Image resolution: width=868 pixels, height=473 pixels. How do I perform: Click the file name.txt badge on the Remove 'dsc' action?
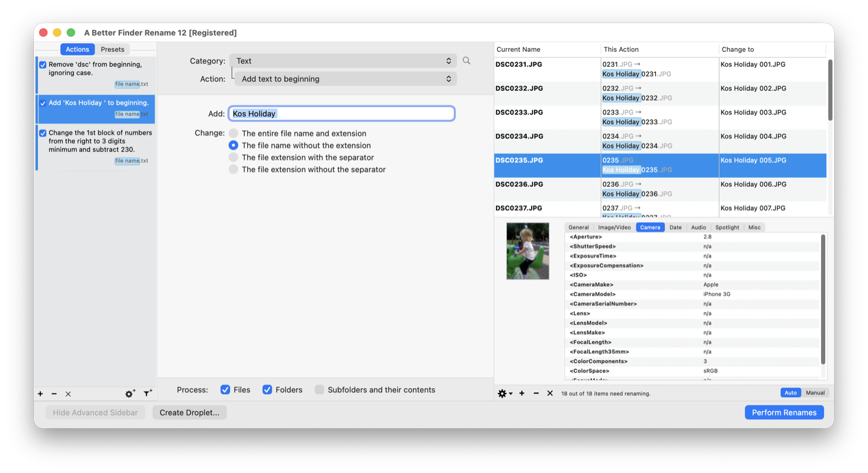[131, 84]
